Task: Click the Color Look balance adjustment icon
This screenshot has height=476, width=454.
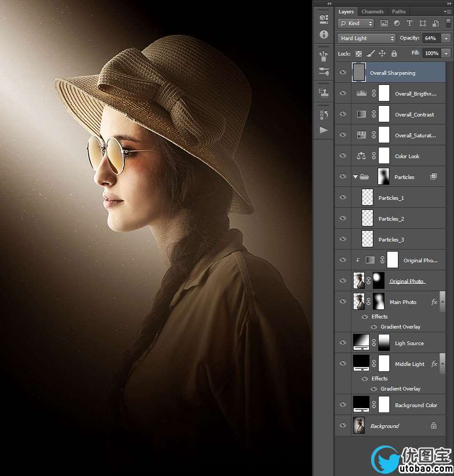Action: click(x=361, y=157)
